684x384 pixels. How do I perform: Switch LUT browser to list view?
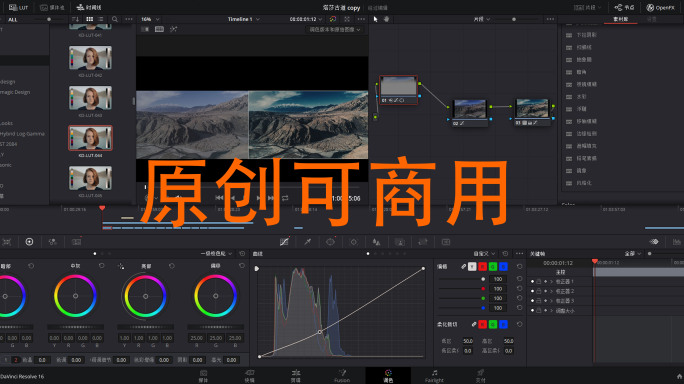coord(101,19)
